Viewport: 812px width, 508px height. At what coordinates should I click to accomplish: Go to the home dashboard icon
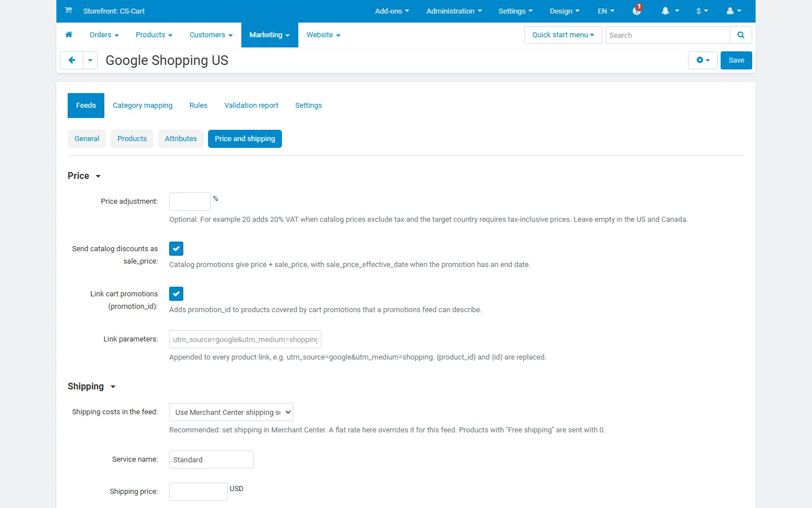tap(69, 35)
